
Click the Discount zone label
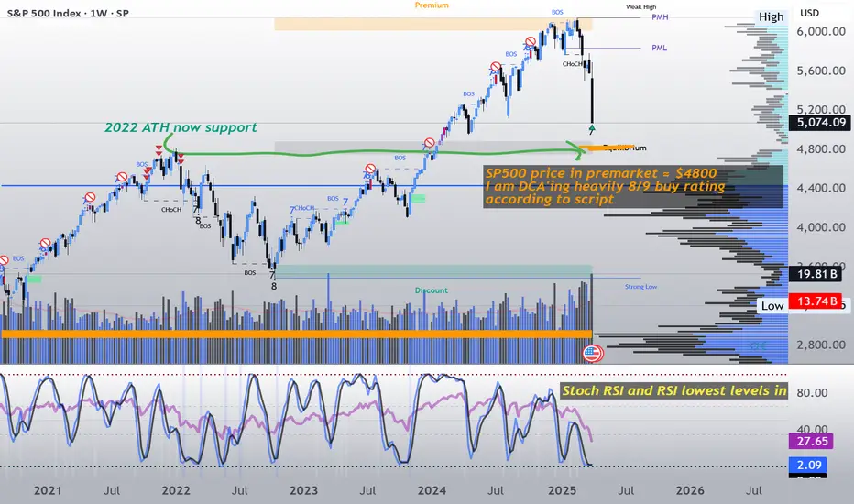432,290
